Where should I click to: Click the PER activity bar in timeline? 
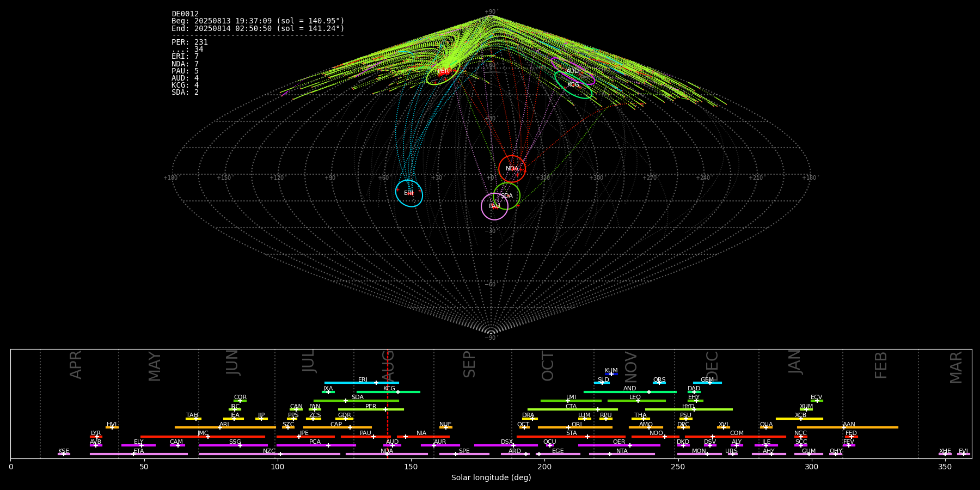(x=371, y=409)
